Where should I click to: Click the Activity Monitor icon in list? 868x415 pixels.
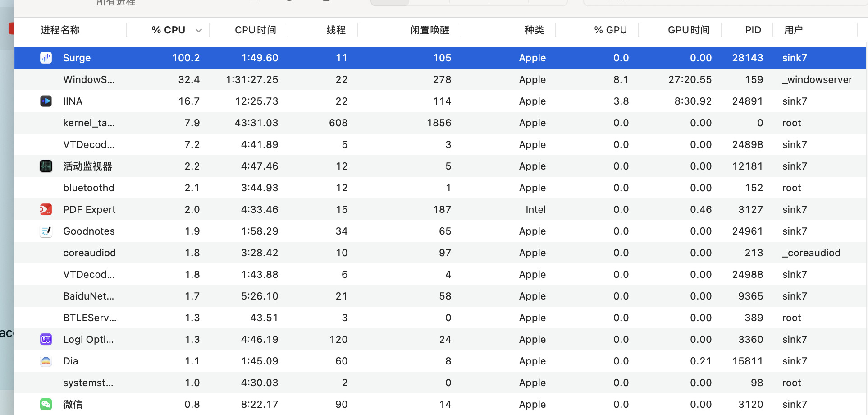pos(46,166)
